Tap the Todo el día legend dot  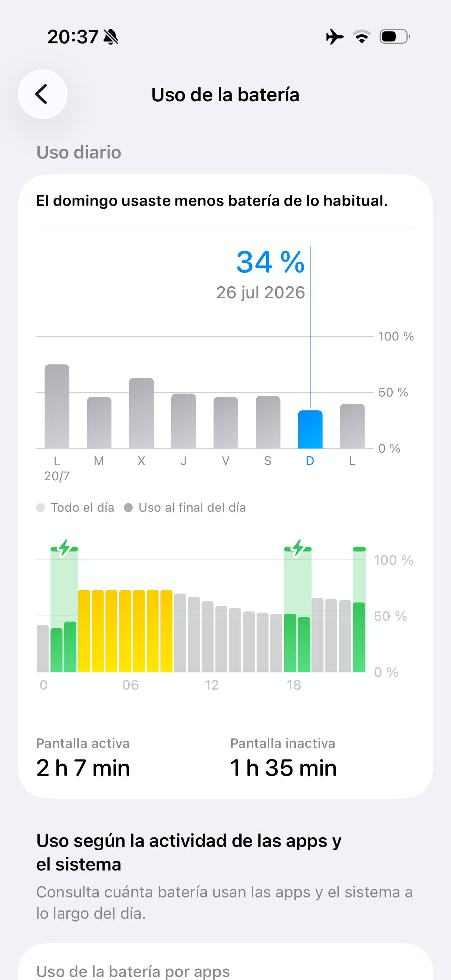point(40,508)
